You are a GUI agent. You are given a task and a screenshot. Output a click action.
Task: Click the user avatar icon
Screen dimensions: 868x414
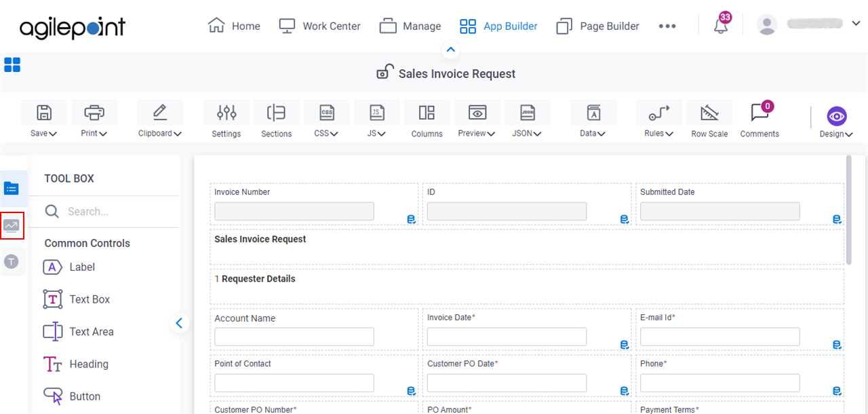coord(767,25)
